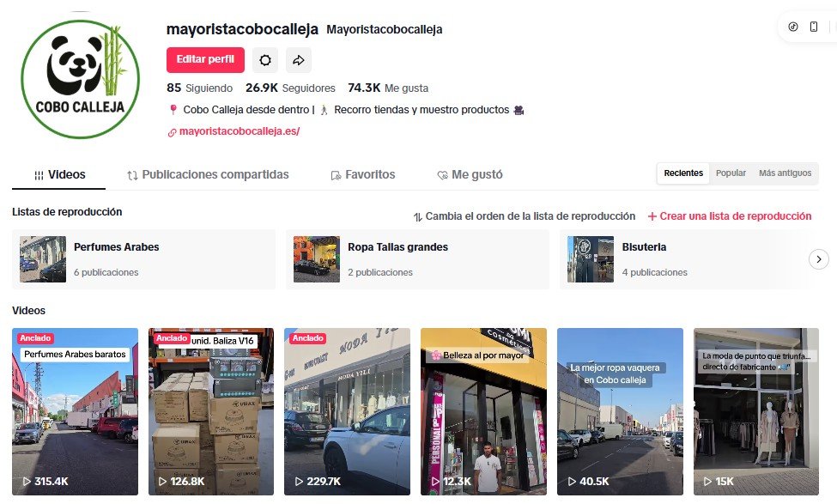Open the mayoristacobocalleja.es link
Screen dimensions: 837x504
pyautogui.click(x=240, y=131)
